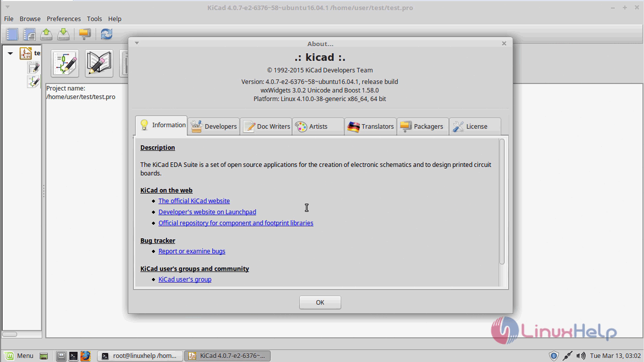Click the Description heading text
644x362 pixels.
tap(157, 147)
